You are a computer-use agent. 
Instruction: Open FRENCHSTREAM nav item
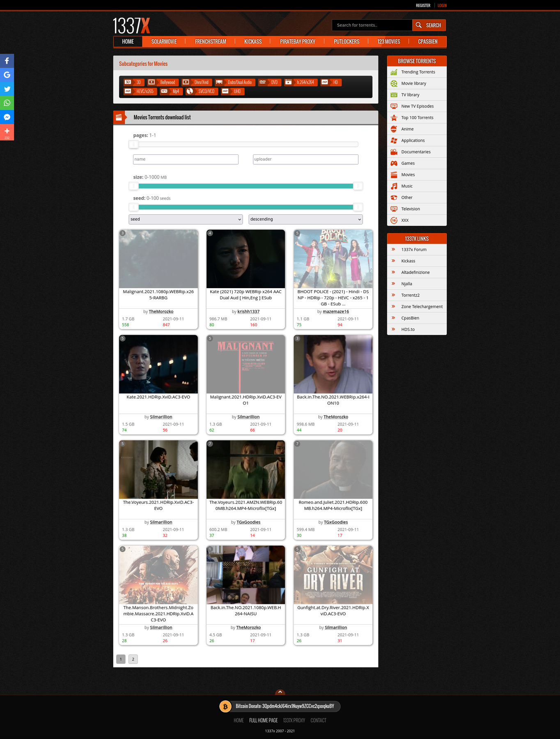tap(210, 41)
